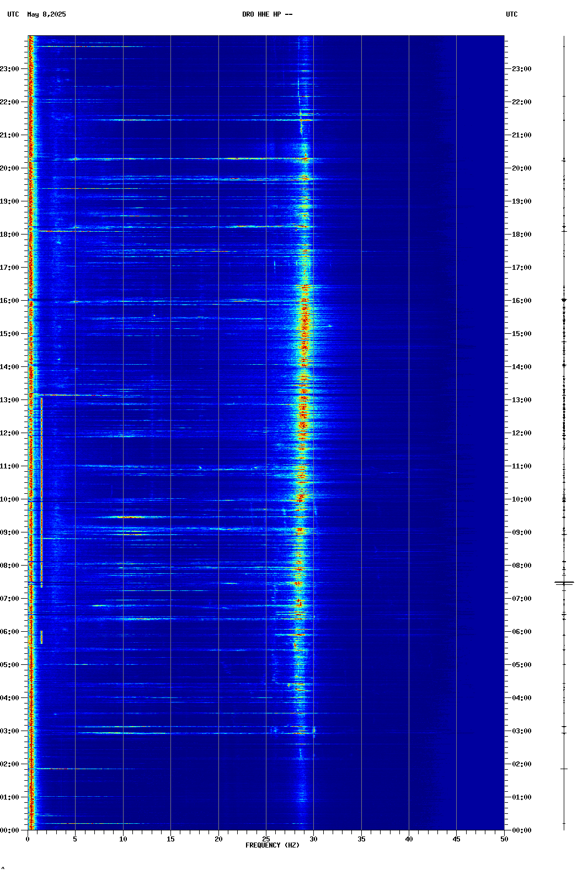Click the 20 Hz frequency tick label
Image resolution: width=588 pixels, height=874 pixels.
[218, 839]
